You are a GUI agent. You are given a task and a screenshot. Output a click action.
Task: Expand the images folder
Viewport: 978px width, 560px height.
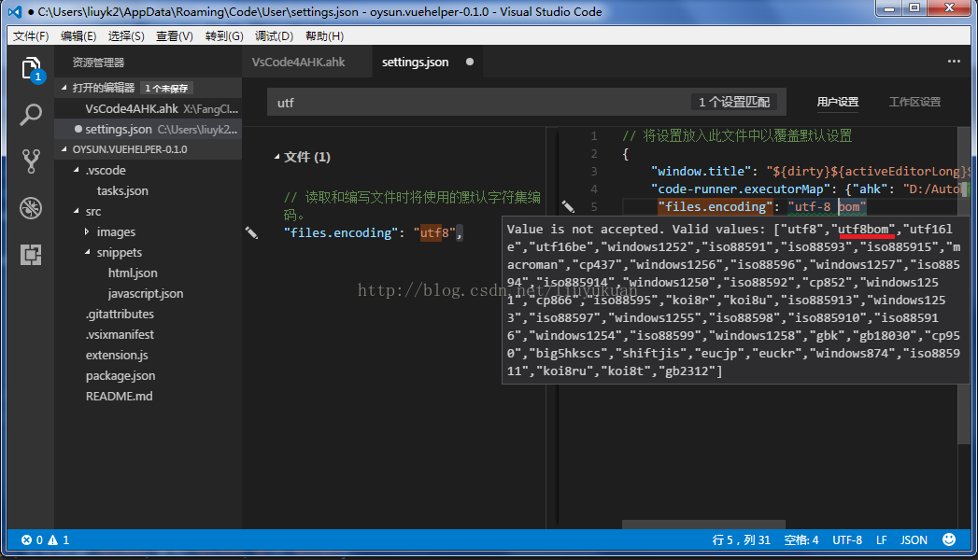point(87,231)
